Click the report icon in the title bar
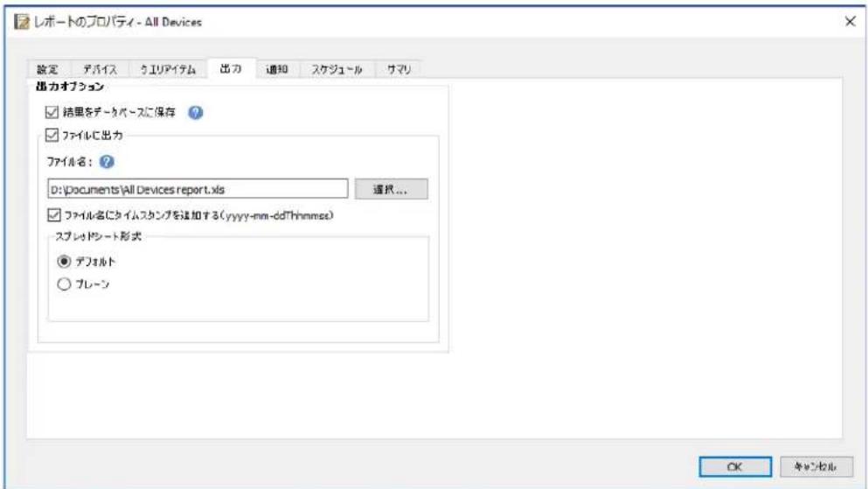 click(22, 22)
